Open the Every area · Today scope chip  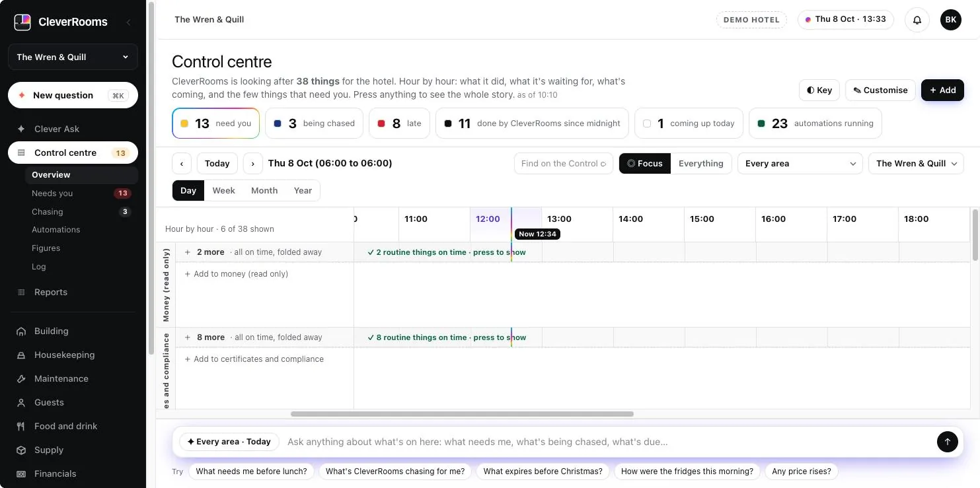229,442
